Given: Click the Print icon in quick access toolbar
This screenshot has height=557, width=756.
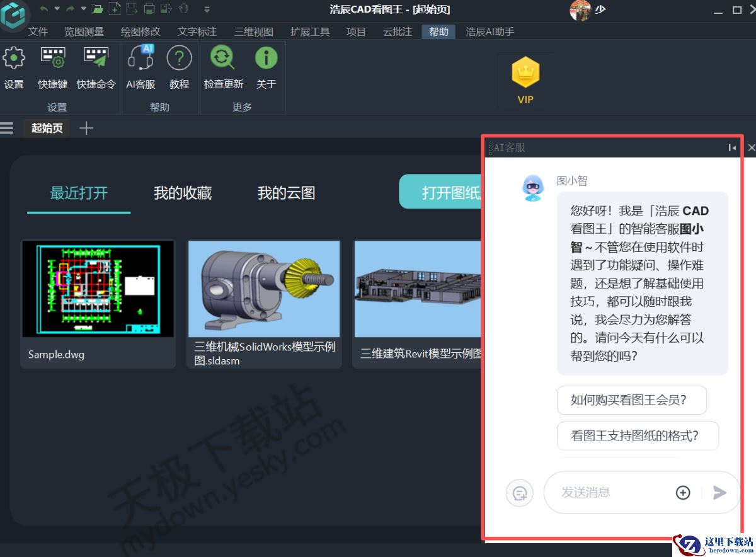Looking at the screenshot, I should [x=148, y=9].
